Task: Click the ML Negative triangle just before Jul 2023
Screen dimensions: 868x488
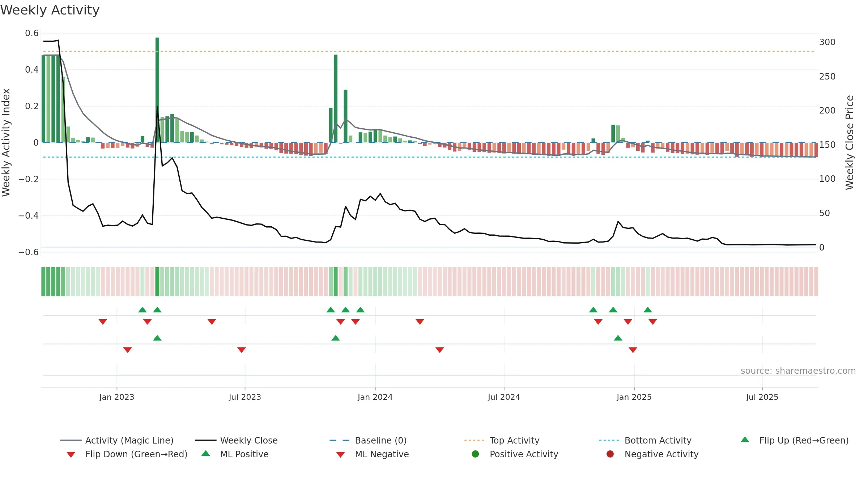Action: coord(242,350)
